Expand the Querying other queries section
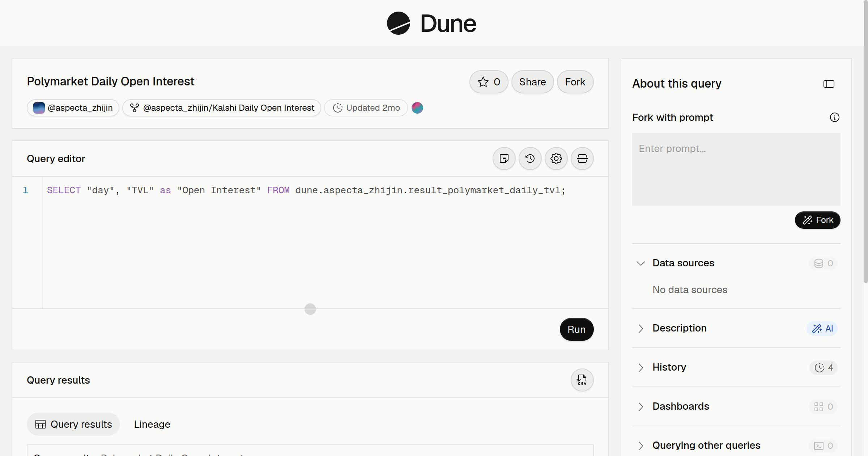 [x=641, y=446]
